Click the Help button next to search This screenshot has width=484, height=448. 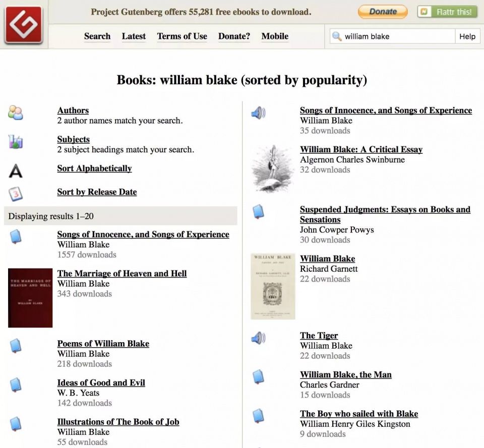[467, 36]
